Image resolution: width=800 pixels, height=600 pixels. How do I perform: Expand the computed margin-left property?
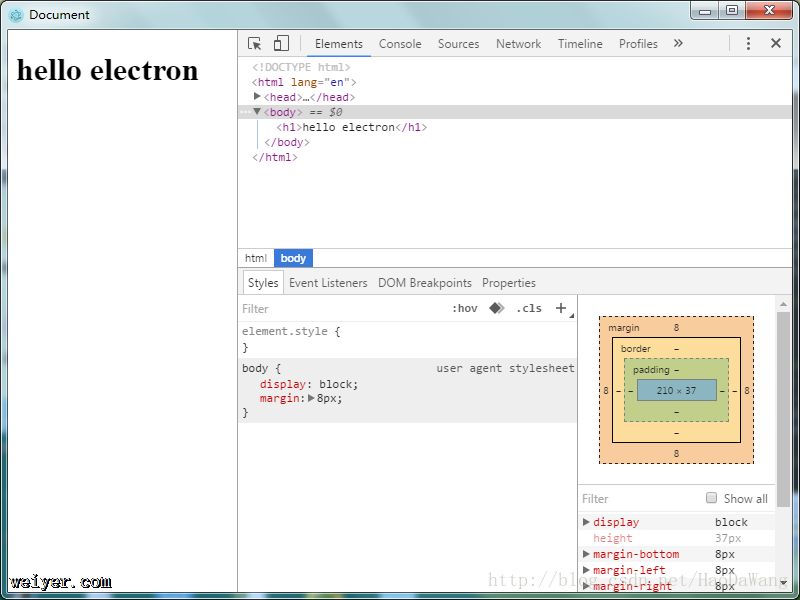coord(586,569)
